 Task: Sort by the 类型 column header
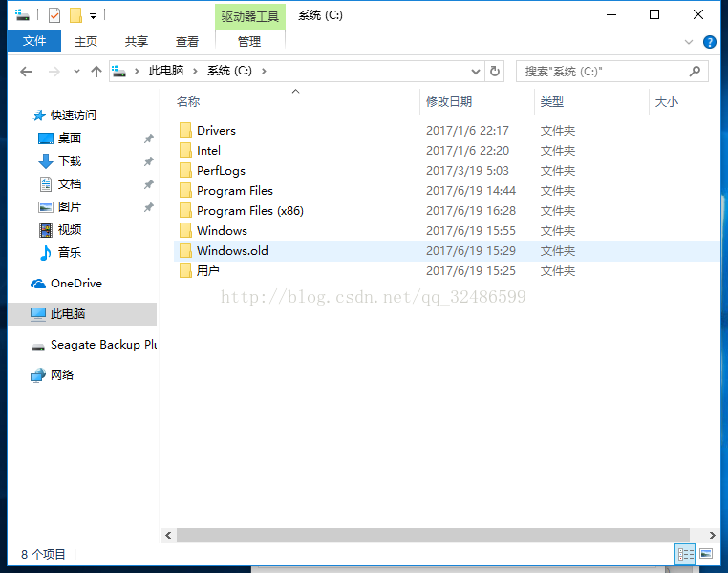pyautogui.click(x=551, y=101)
